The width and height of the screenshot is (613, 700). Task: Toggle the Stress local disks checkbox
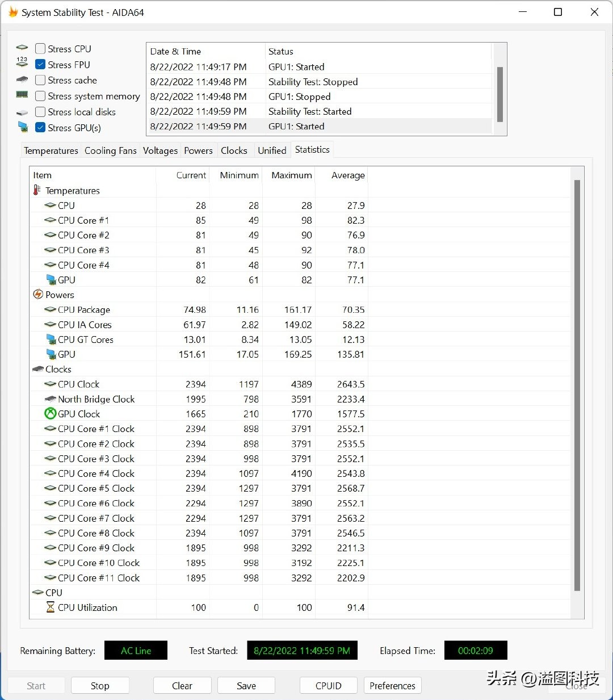point(40,112)
